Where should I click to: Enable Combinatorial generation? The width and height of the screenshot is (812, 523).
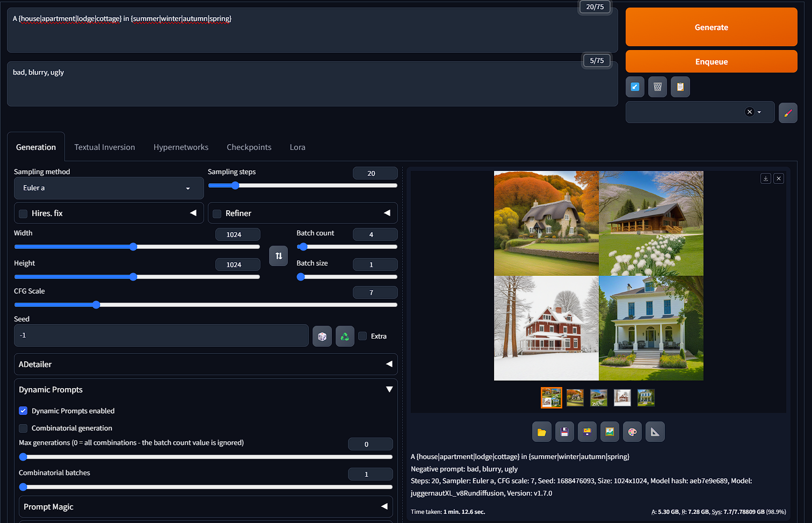pos(23,428)
